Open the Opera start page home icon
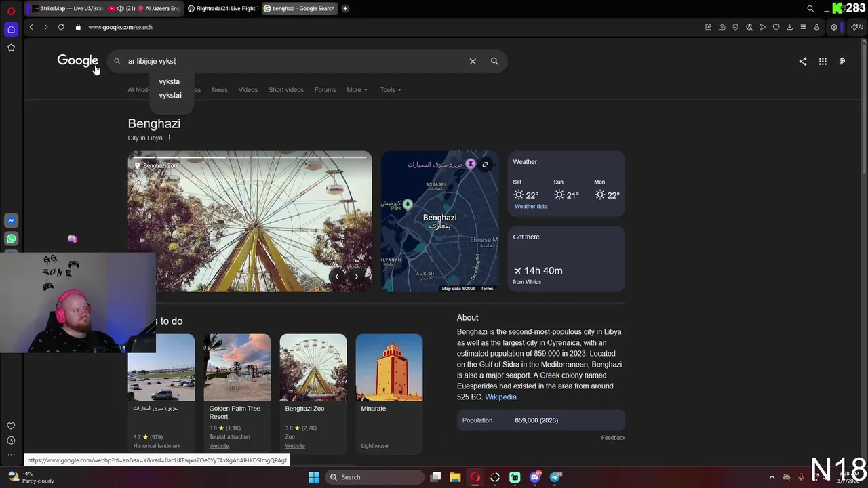The width and height of the screenshot is (868, 488). tap(11, 29)
